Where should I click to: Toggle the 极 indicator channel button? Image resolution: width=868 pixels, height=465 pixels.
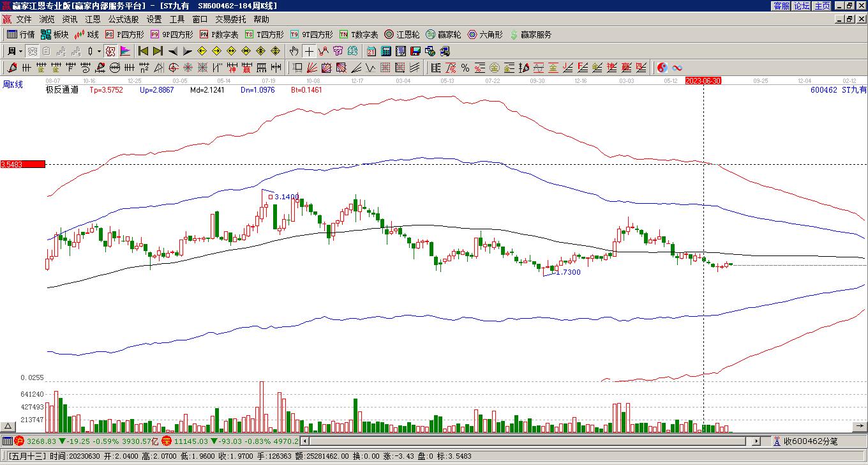(x=110, y=51)
